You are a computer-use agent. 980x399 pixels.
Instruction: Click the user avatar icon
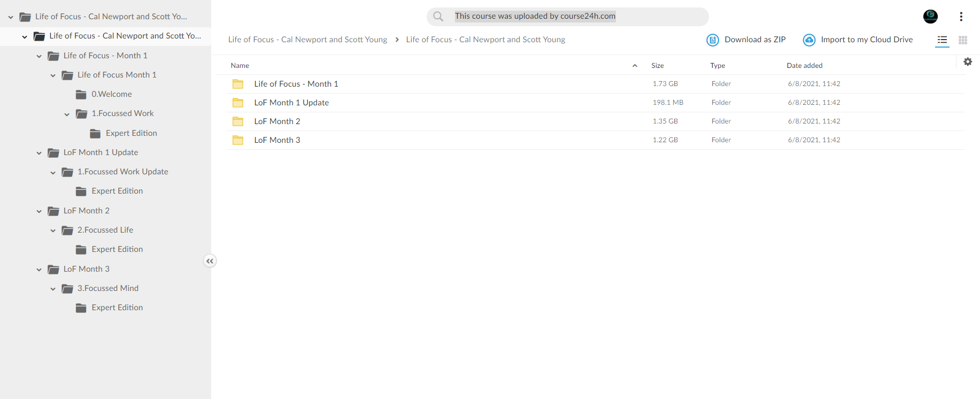coord(930,17)
